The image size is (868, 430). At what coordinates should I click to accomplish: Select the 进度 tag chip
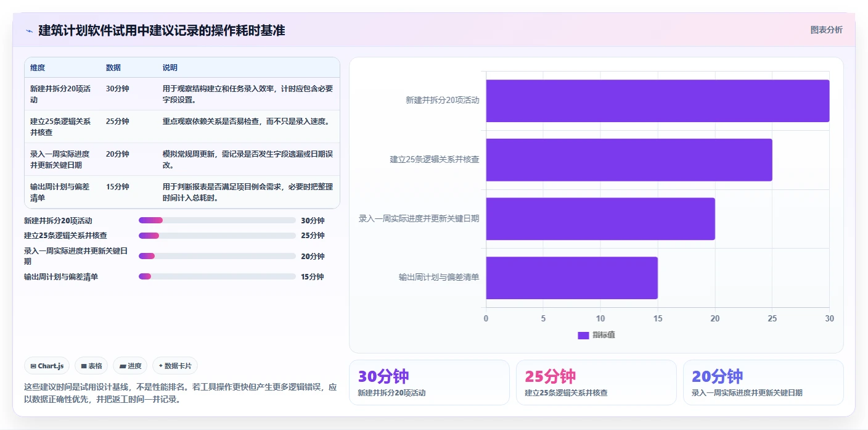(130, 366)
